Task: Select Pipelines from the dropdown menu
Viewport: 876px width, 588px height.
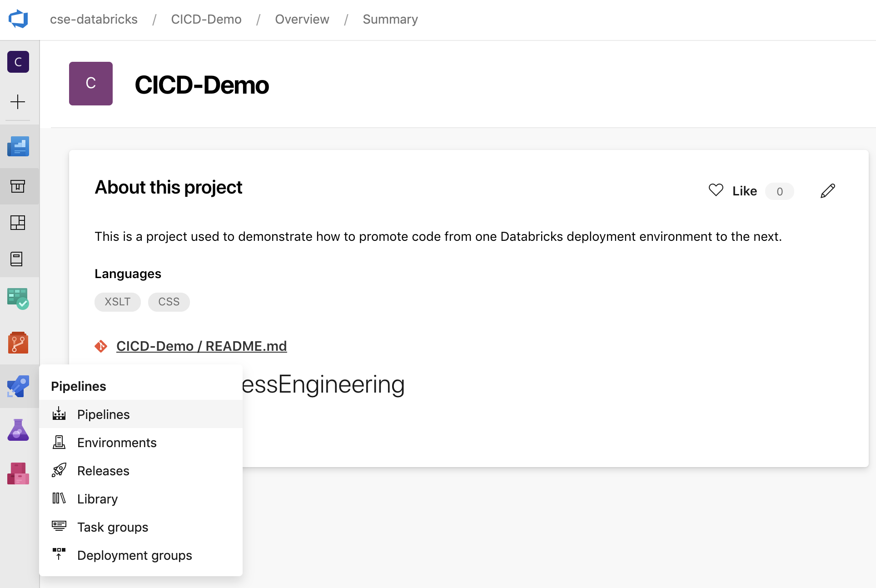Action: 103,414
